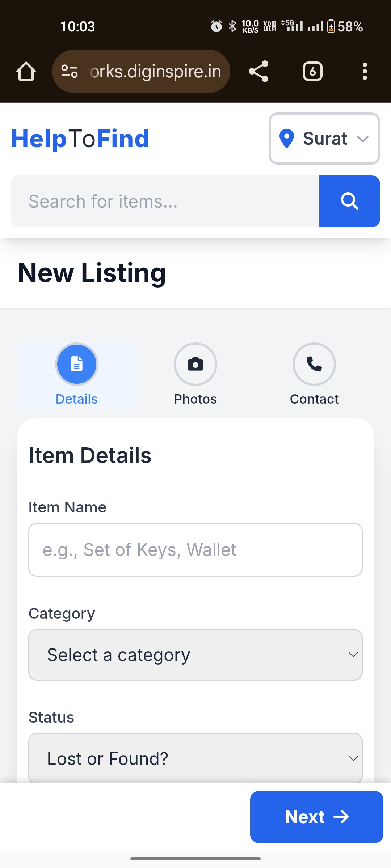Open the Lost or Found status dropdown
Screen dimensions: 391x868
point(195,758)
